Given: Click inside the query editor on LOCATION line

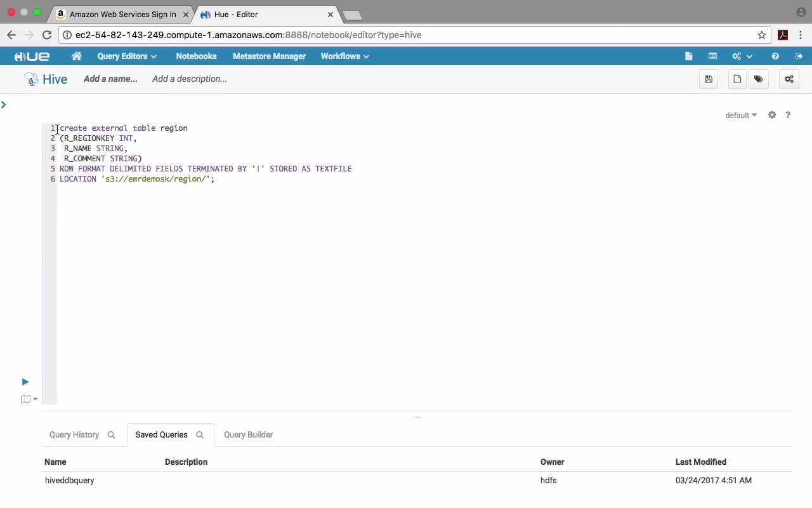Looking at the screenshot, I should (137, 179).
